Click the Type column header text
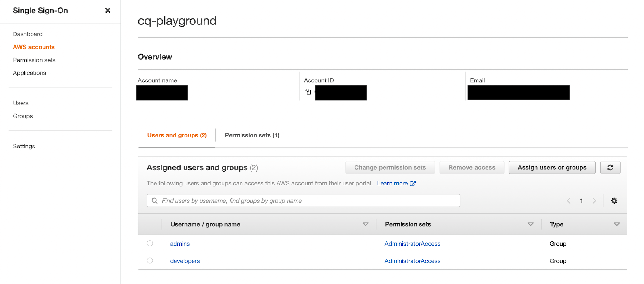 pyautogui.click(x=557, y=224)
